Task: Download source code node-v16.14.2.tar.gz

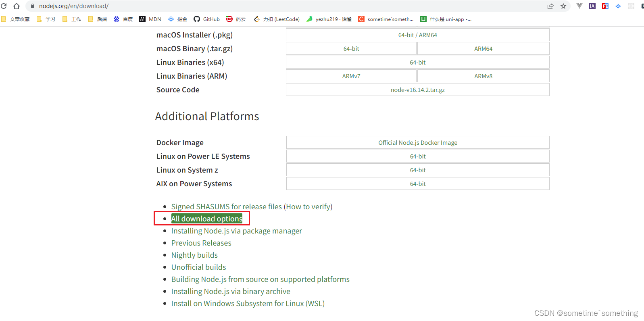Action: point(418,90)
